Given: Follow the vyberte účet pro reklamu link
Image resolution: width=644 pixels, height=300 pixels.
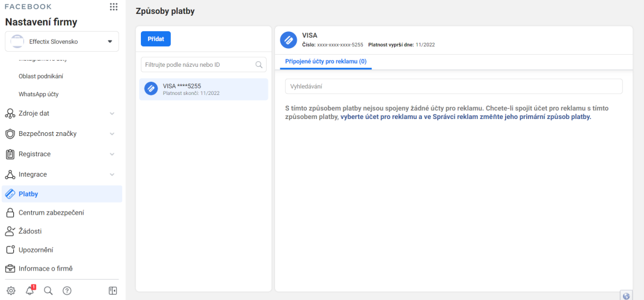Looking at the screenshot, I should click(466, 117).
